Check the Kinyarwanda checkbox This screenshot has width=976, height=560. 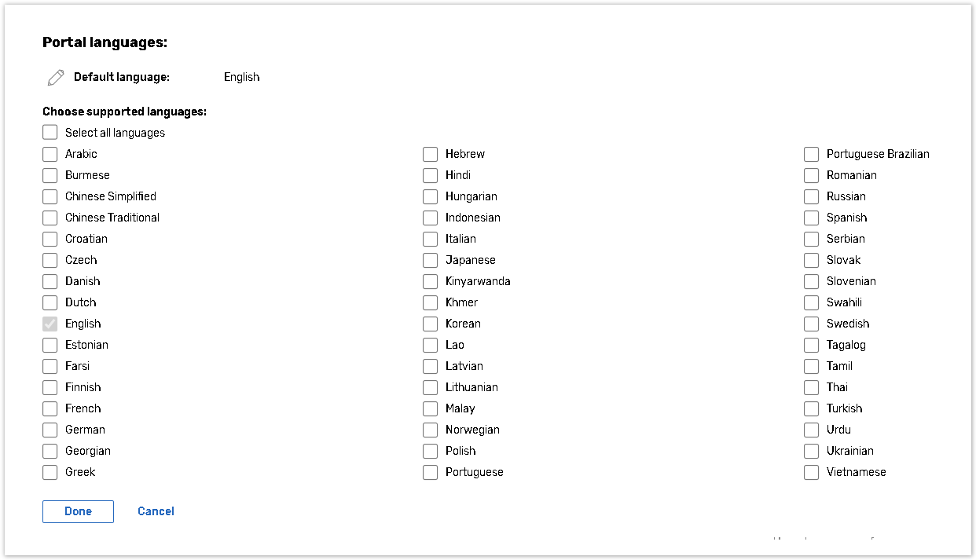[x=431, y=281]
